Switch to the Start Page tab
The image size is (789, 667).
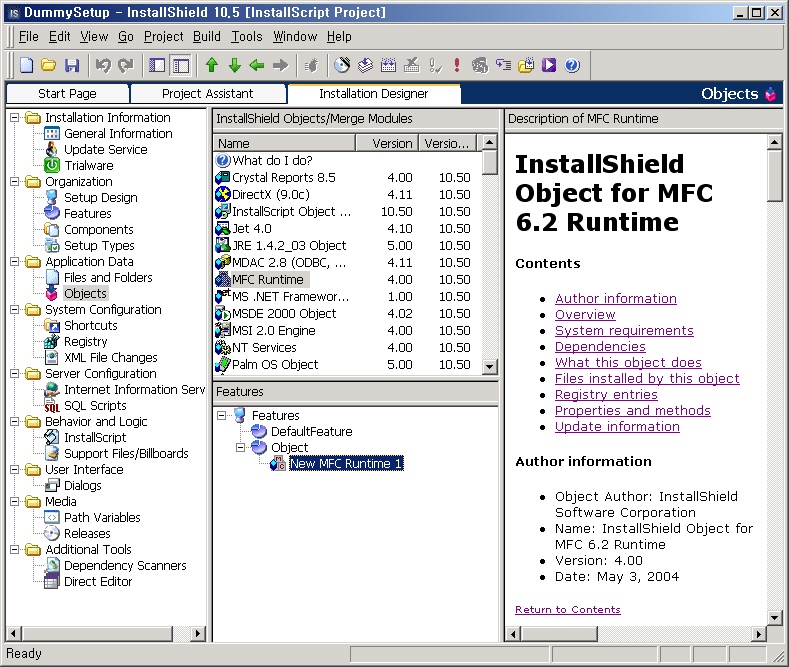pos(67,94)
